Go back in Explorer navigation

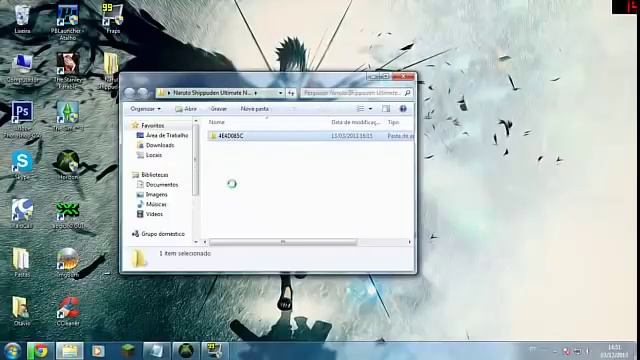click(x=129, y=93)
